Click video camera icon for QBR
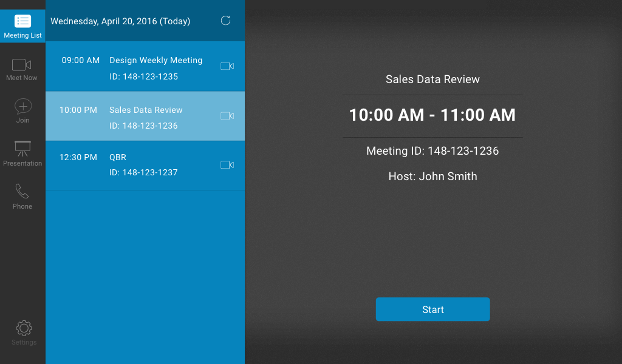The height and width of the screenshot is (364, 622). click(x=227, y=165)
